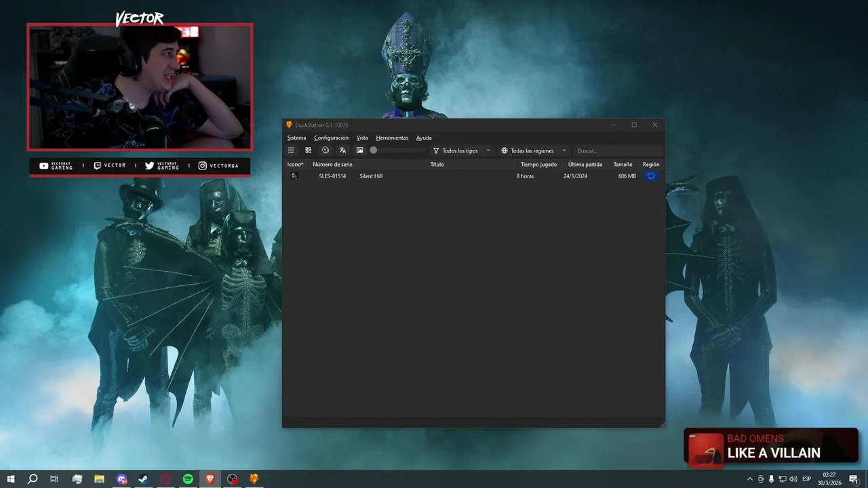868x488 pixels.
Task: Click the tray volume icon
Action: click(793, 479)
